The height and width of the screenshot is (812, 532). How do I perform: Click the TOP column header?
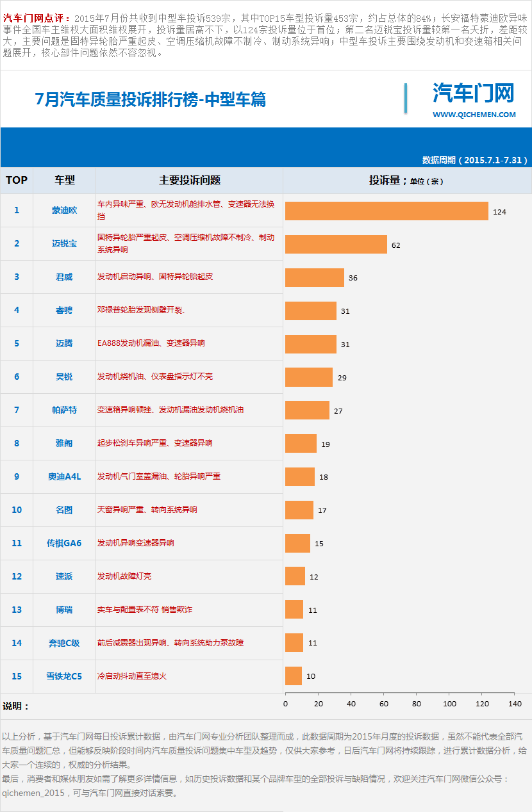(x=17, y=180)
